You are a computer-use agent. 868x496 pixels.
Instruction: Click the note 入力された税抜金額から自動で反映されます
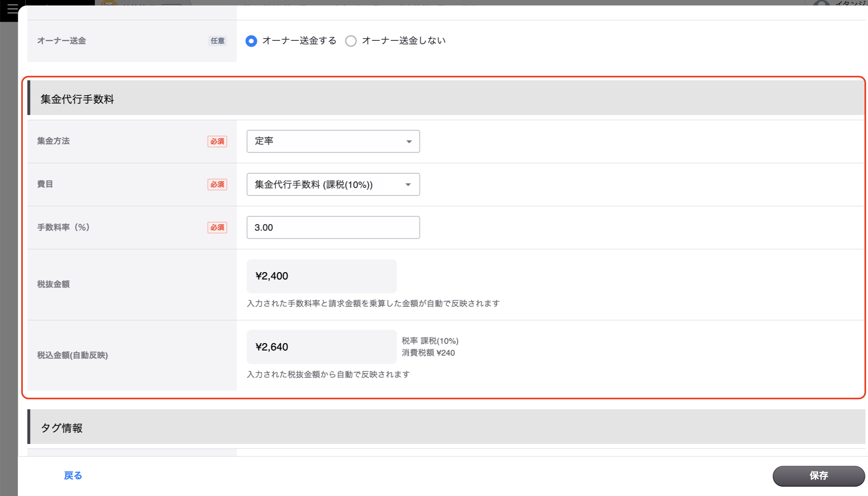coord(328,374)
